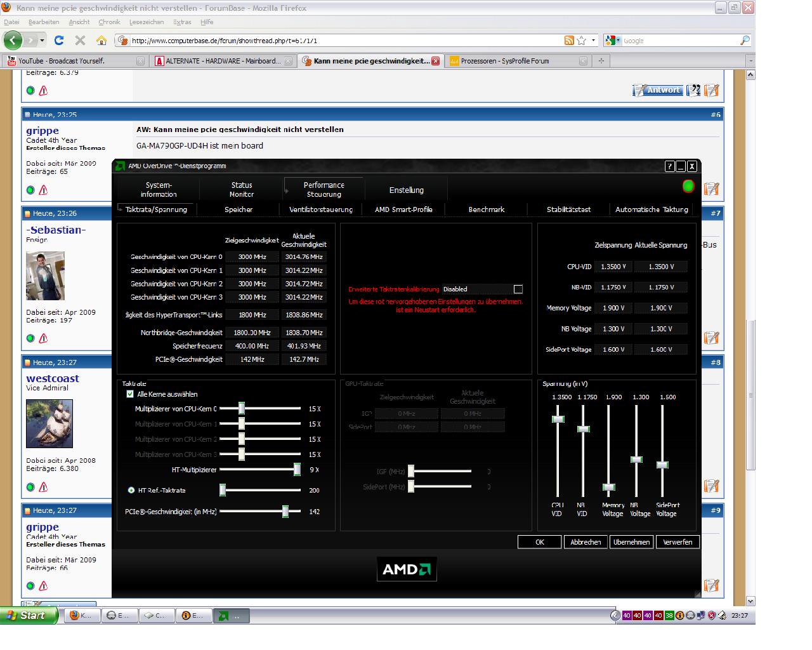
Task: Click westcoast's ship avatar thumbnail
Action: [x=49, y=423]
